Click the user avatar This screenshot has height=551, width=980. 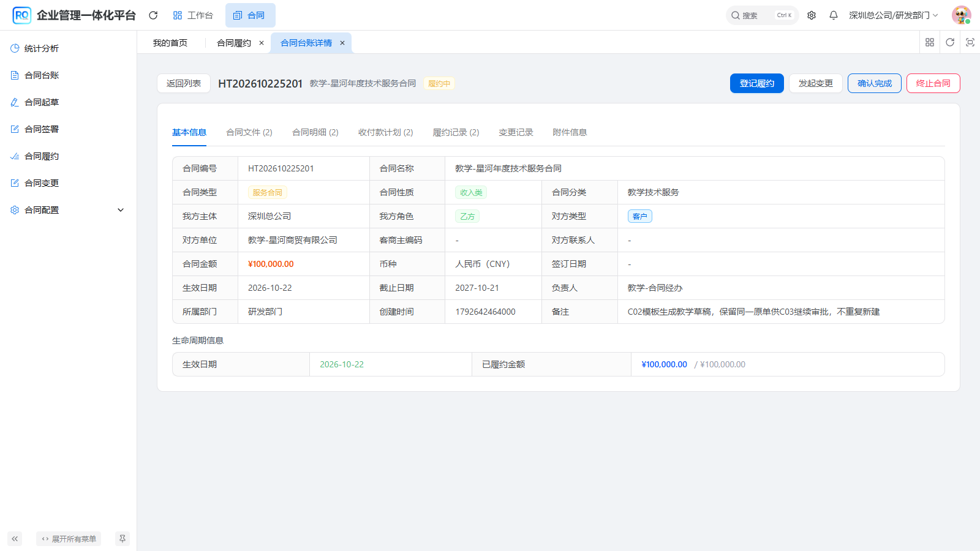tap(962, 15)
